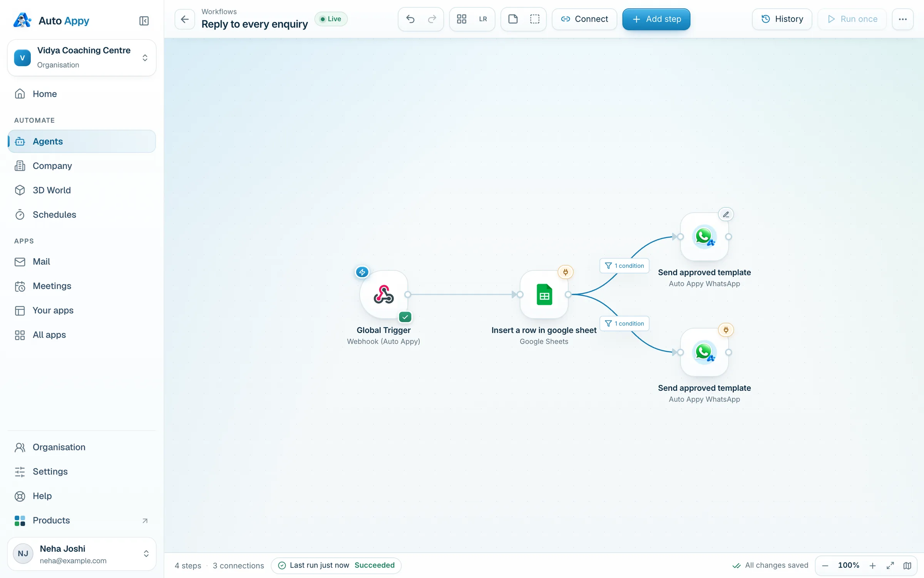
Task: Auto-arrange nodes with the grid icon
Action: tap(462, 19)
